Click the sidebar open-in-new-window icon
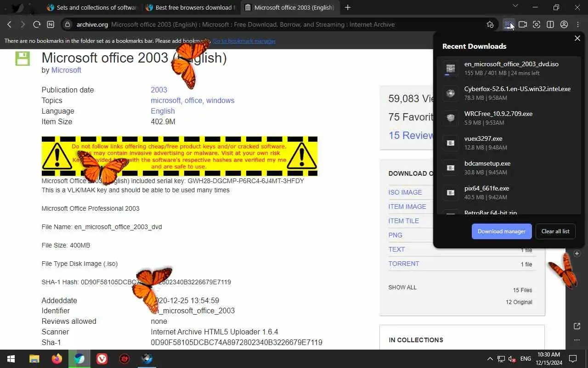Image resolution: width=588 pixels, height=368 pixels. coord(577,326)
